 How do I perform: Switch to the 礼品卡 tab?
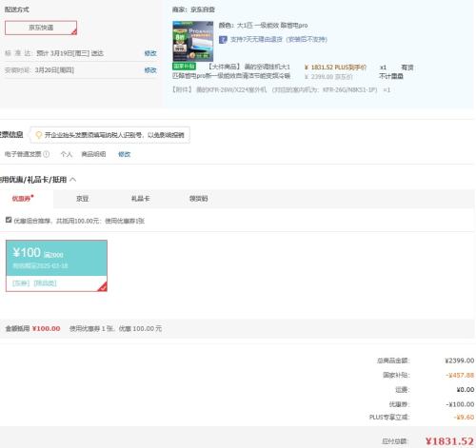140,199
